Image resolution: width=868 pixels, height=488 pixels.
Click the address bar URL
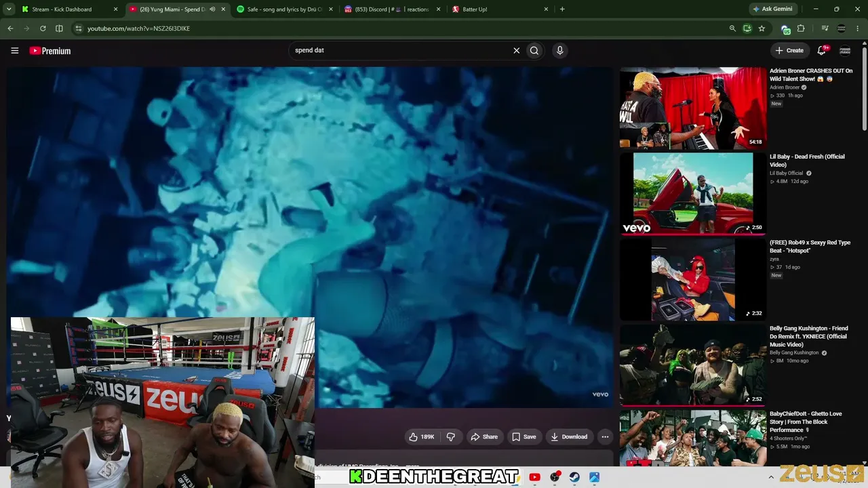click(x=138, y=28)
